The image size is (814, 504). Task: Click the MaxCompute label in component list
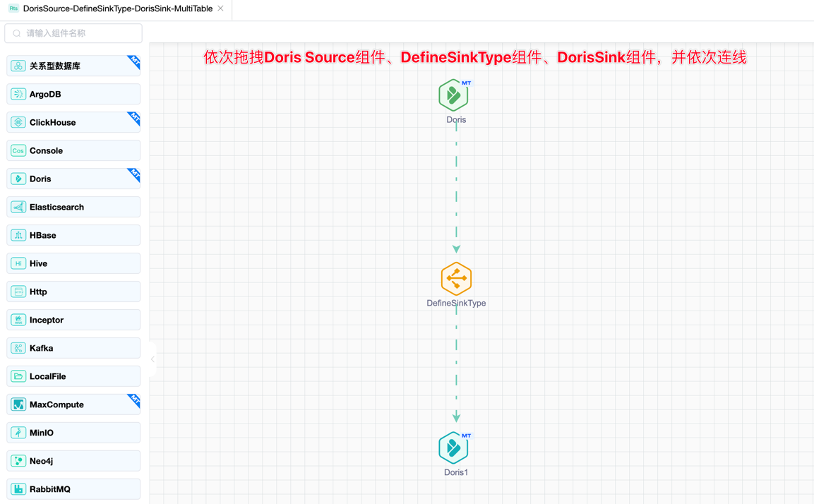[56, 404]
